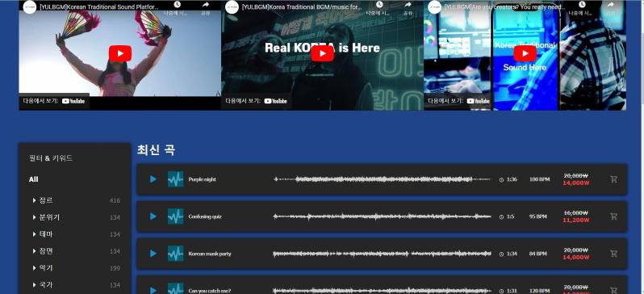The width and height of the screenshot is (644, 294).
Task: Watch later on Korea Traditional BGM video
Action: point(379,7)
